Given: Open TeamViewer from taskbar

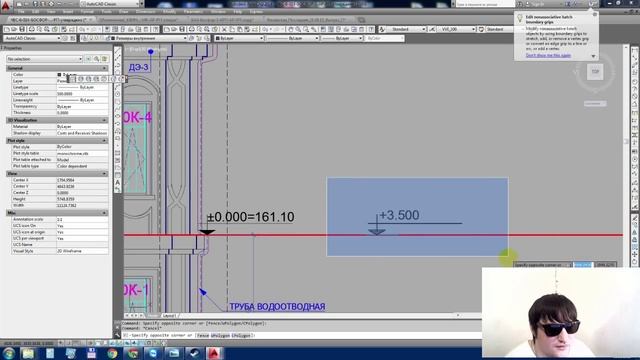Looking at the screenshot, I should 153,353.
